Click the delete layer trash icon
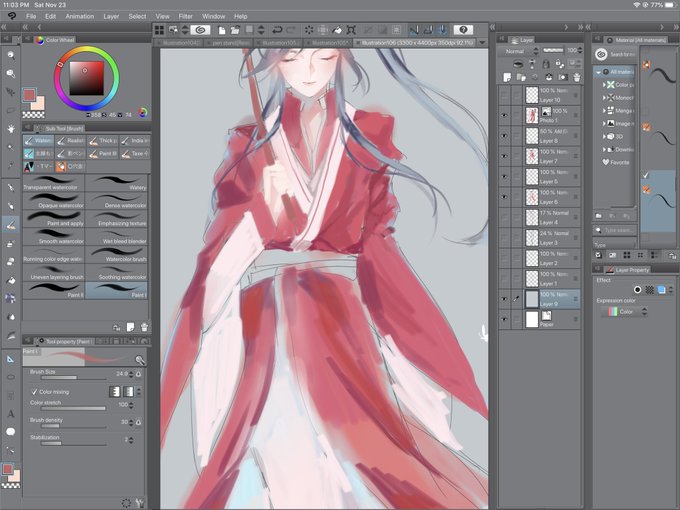This screenshot has height=510, width=680. tap(577, 77)
